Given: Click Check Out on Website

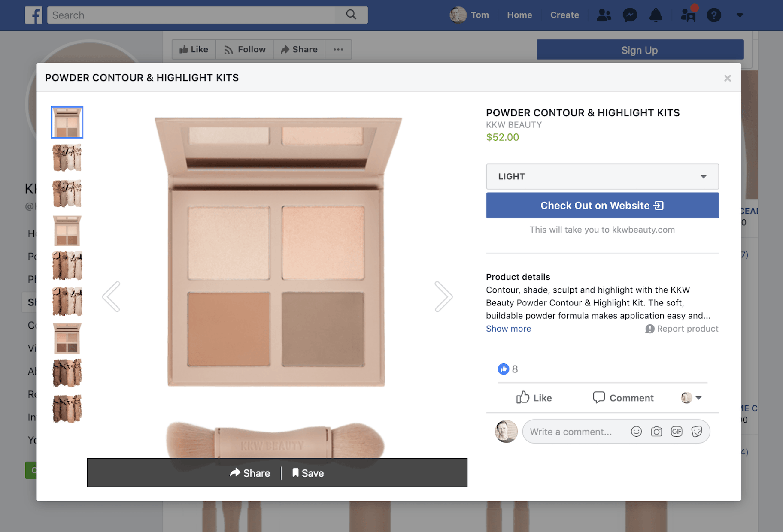Looking at the screenshot, I should pos(602,205).
